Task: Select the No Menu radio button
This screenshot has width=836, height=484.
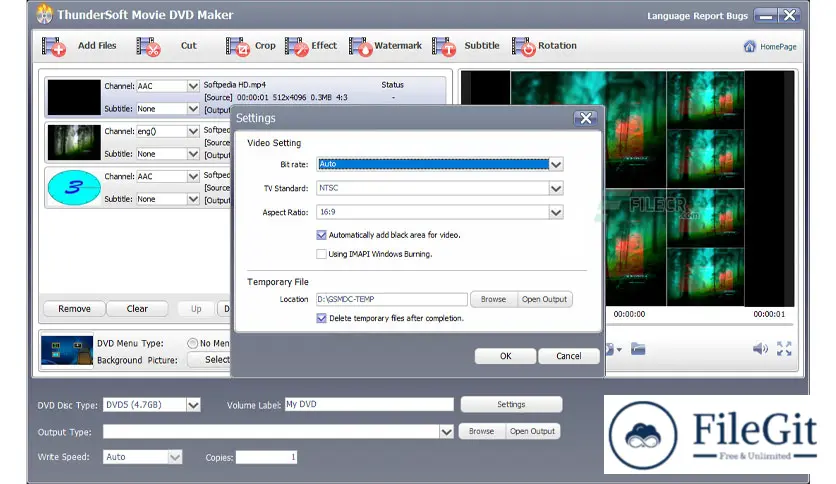Action: (x=192, y=343)
